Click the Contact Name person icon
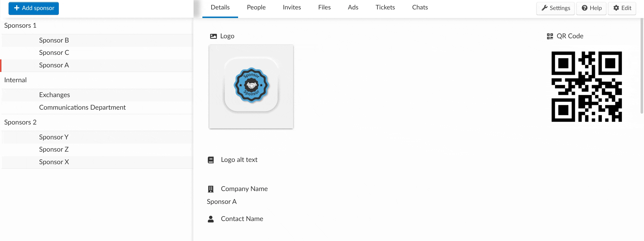The image size is (644, 241). pyautogui.click(x=211, y=219)
